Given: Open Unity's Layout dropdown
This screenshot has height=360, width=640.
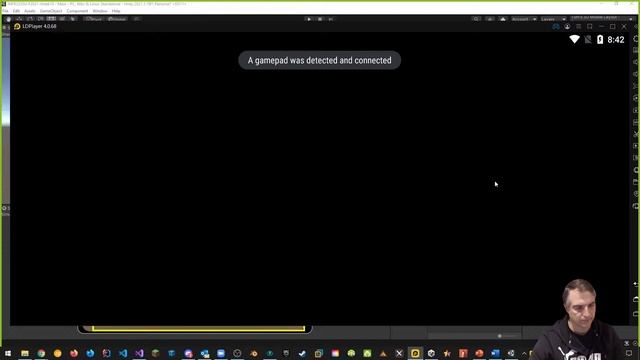Looking at the screenshot, I should pos(602,19).
